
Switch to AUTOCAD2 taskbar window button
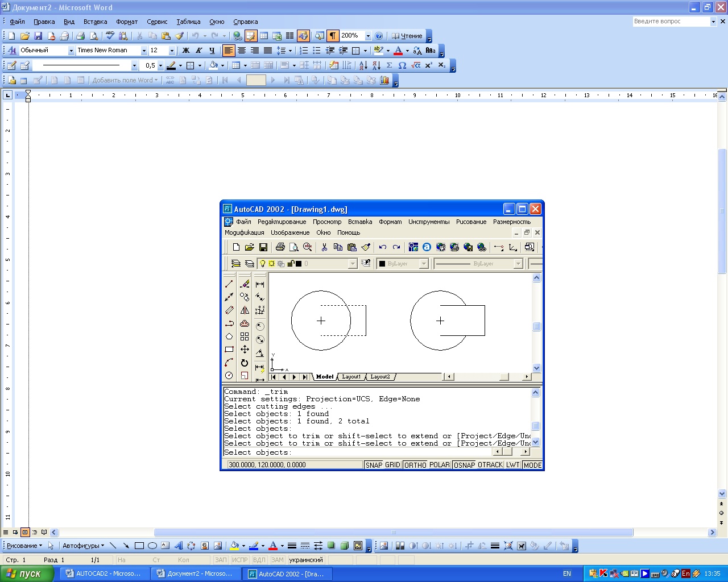point(104,573)
